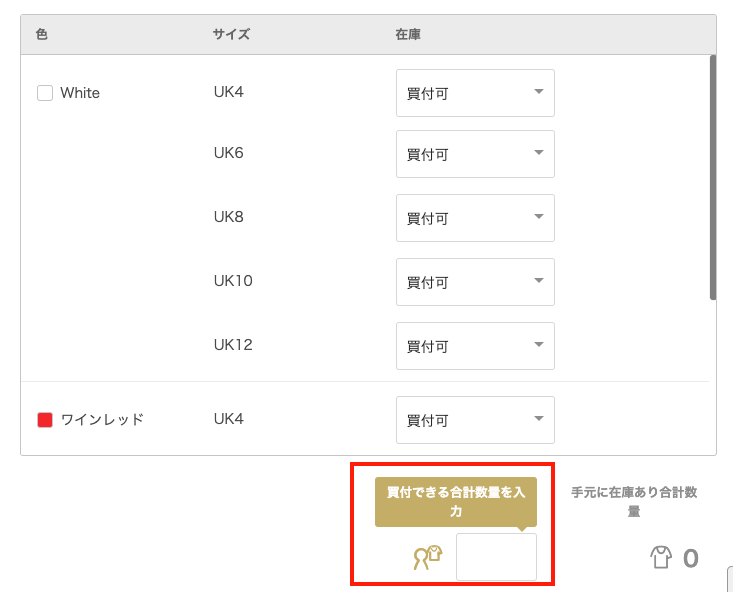
Task: Toggle the red ワインレッド color checkbox
Action: point(45,420)
